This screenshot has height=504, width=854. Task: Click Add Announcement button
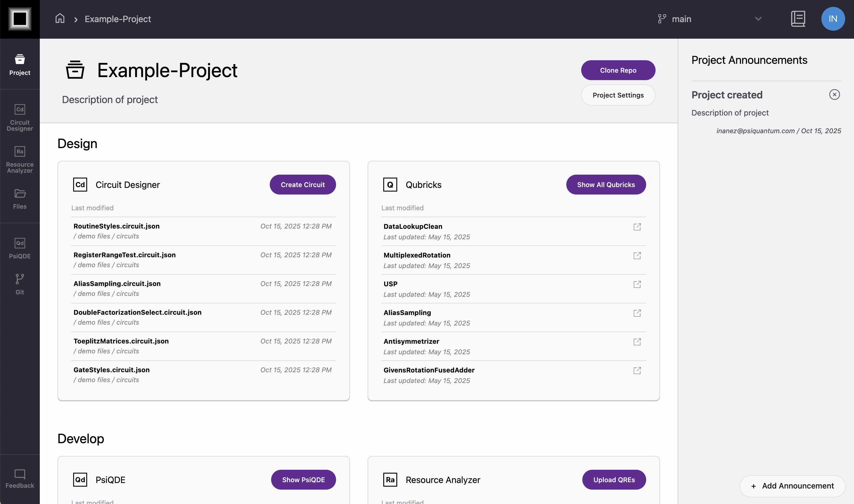click(793, 486)
